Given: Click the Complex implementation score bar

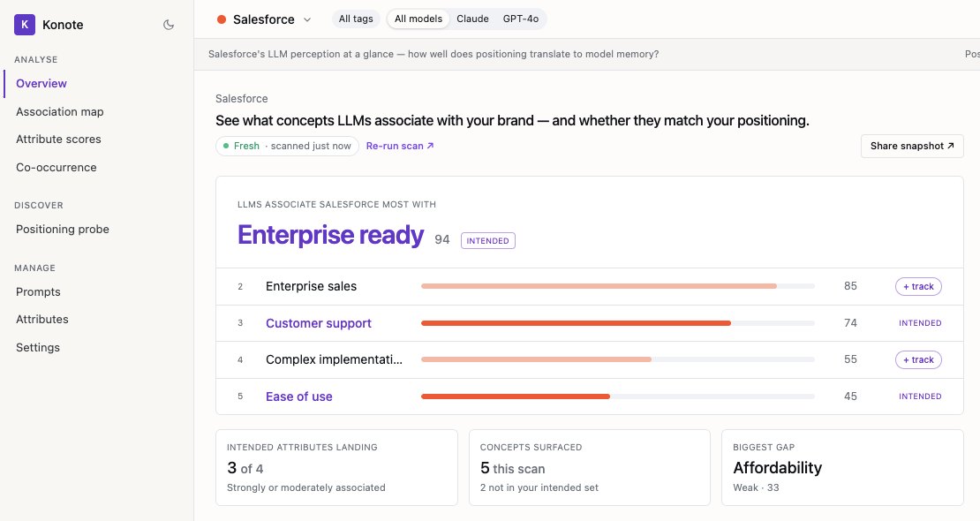Looking at the screenshot, I should click(617, 359).
